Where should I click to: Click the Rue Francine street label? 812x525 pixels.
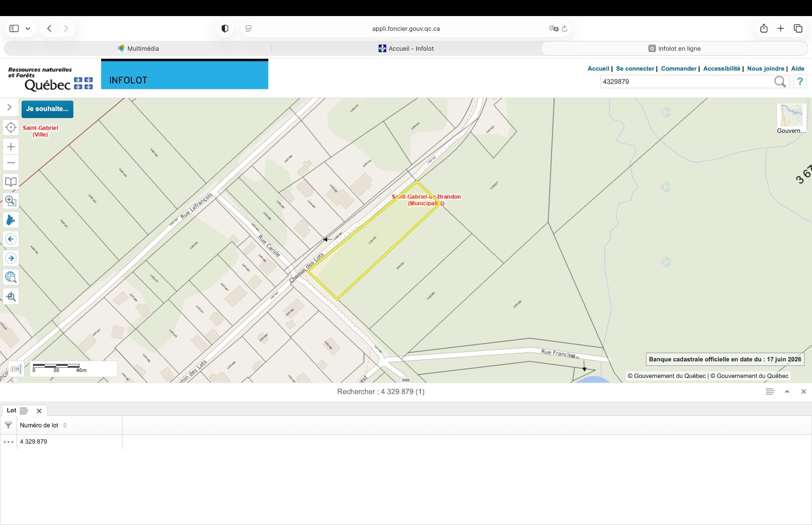click(558, 353)
